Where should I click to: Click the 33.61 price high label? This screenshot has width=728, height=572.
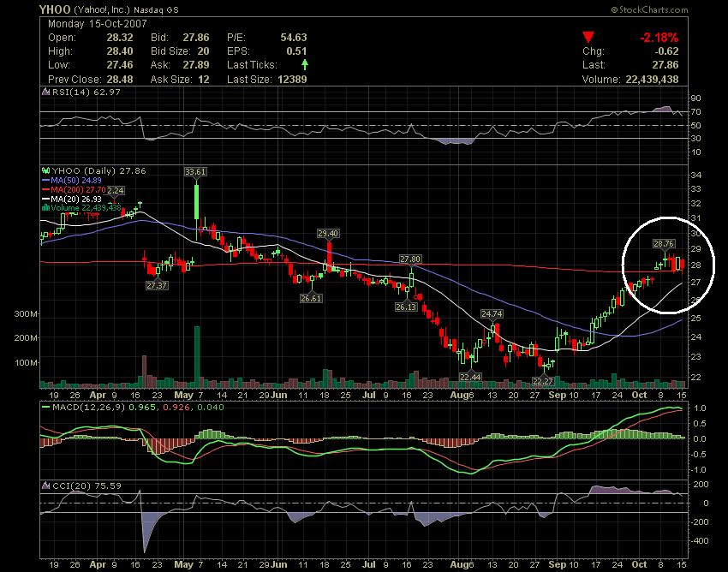[x=195, y=172]
